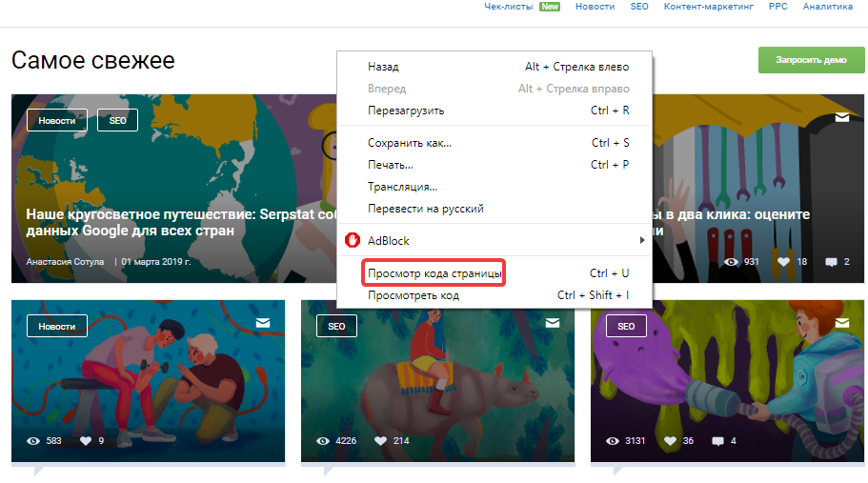Choose Перевести на русский
This screenshot has width=868, height=483.
click(x=495, y=209)
